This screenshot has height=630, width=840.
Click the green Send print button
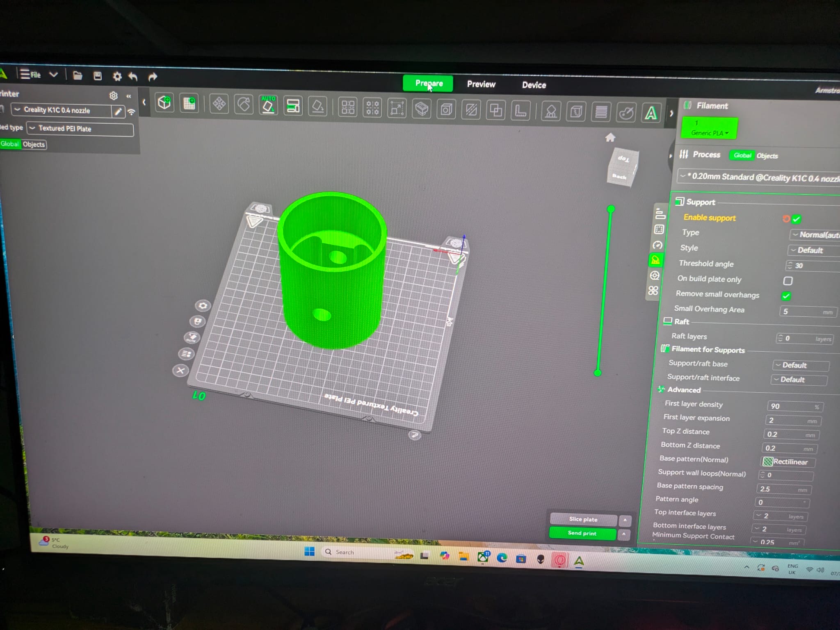[x=582, y=533]
